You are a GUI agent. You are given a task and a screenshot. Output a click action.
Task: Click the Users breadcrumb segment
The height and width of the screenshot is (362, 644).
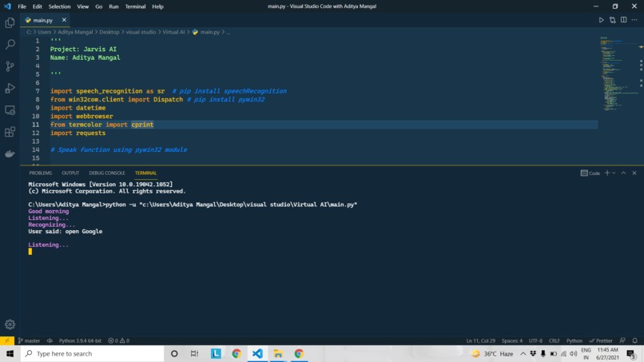(x=45, y=32)
